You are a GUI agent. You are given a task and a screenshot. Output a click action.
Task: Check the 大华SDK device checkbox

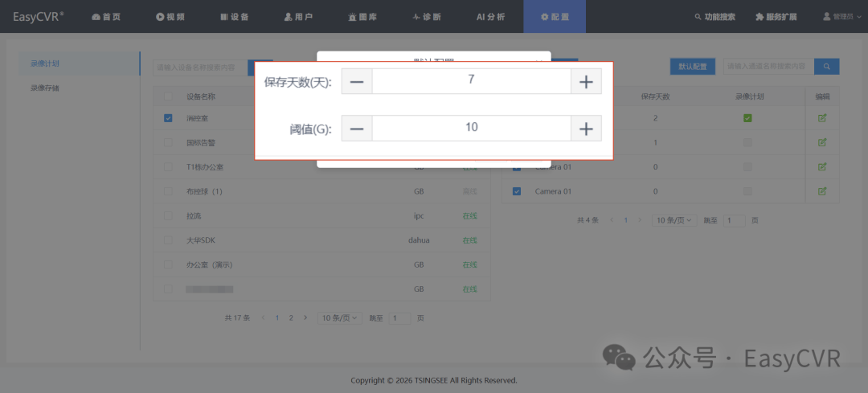(x=168, y=240)
